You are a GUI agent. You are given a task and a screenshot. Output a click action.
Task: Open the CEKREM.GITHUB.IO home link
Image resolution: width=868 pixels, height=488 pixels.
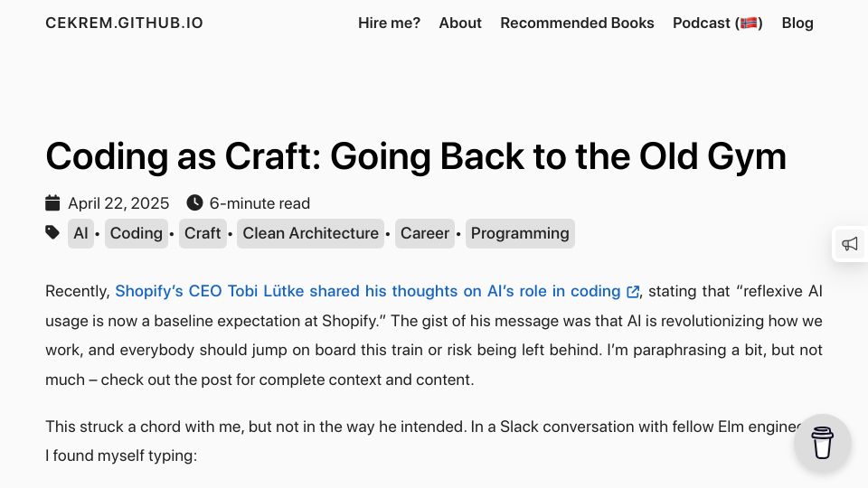[124, 23]
